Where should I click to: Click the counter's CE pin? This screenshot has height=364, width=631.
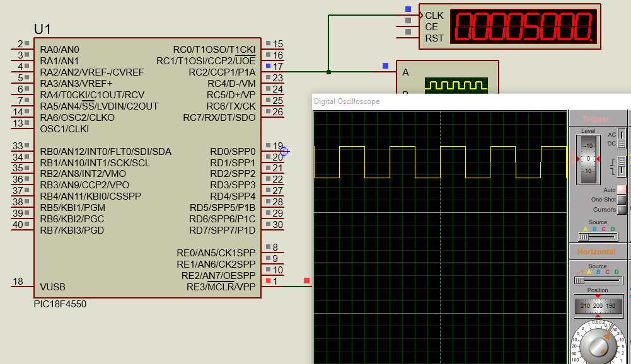(408, 26)
